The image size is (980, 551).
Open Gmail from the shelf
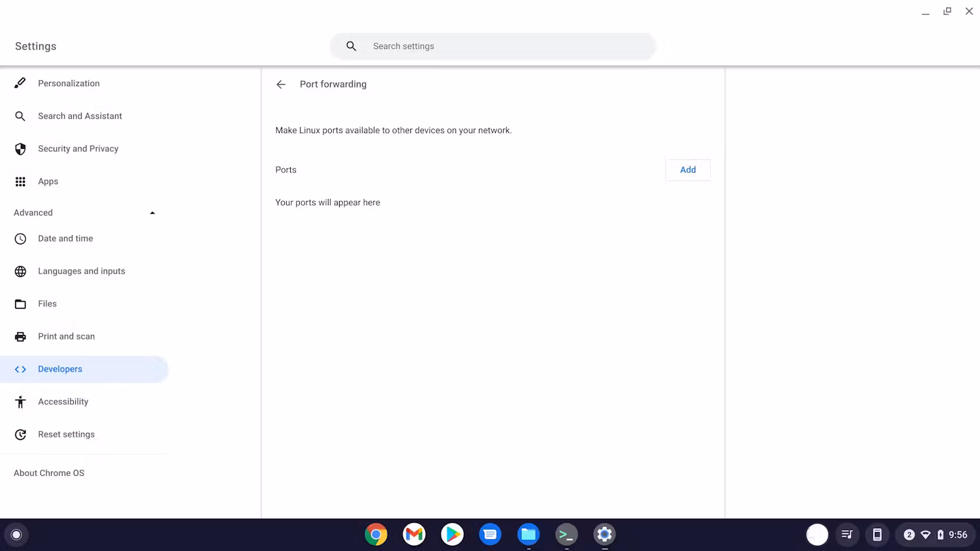(x=414, y=534)
